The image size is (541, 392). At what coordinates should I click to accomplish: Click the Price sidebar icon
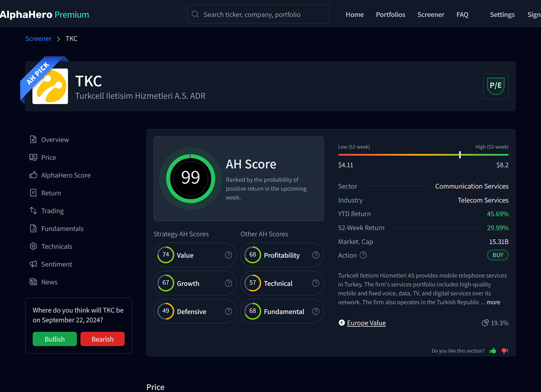[33, 157]
